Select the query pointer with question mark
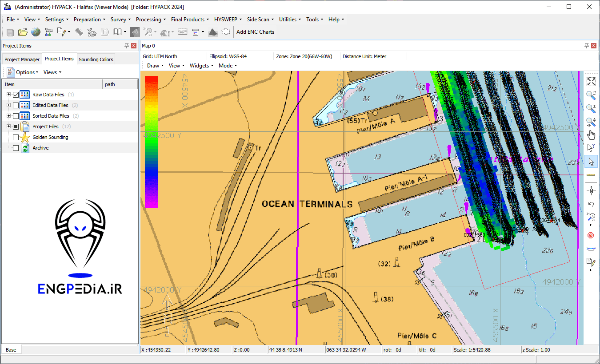The width and height of the screenshot is (600, 364). coord(591,148)
